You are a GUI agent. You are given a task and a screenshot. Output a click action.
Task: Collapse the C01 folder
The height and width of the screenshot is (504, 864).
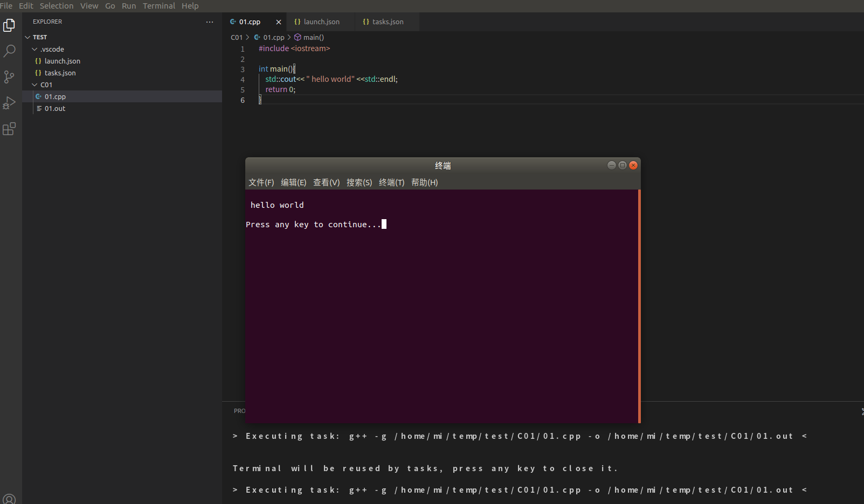pos(34,85)
